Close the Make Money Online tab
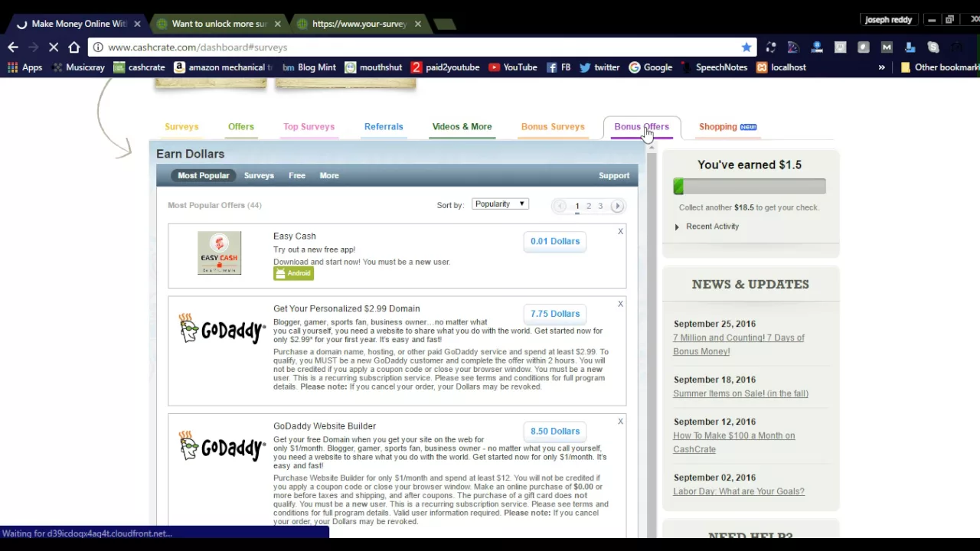Viewport: 980px width, 551px height. 137,24
